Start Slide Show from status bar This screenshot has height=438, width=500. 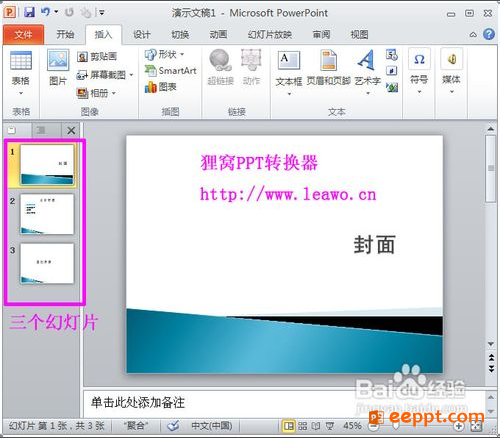click(x=330, y=426)
